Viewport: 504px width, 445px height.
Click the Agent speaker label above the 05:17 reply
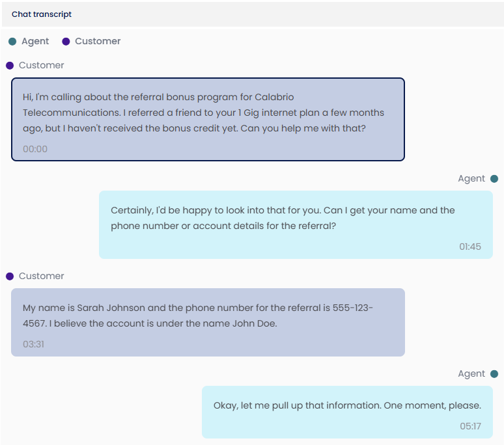[x=471, y=374]
